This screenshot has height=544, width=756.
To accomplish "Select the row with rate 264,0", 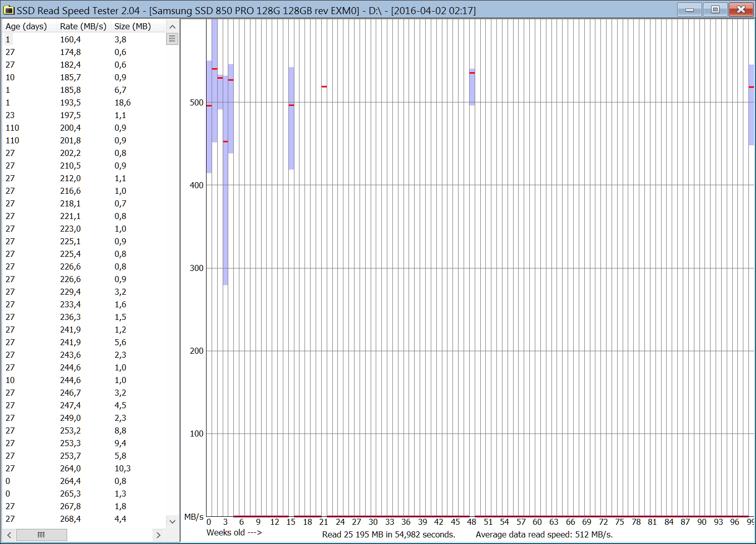I will pos(84,468).
